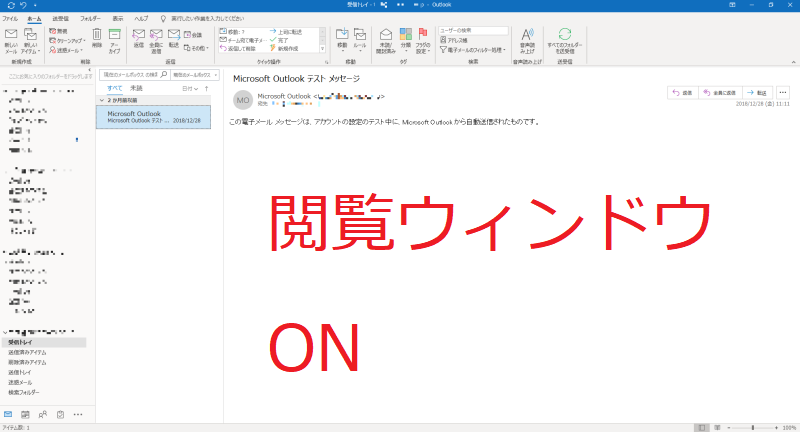
Task: Open the ファイル tab
Action: point(10,18)
